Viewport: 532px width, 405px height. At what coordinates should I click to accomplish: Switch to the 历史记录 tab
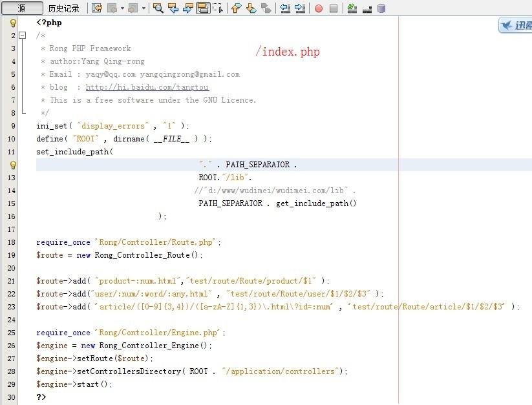point(63,8)
